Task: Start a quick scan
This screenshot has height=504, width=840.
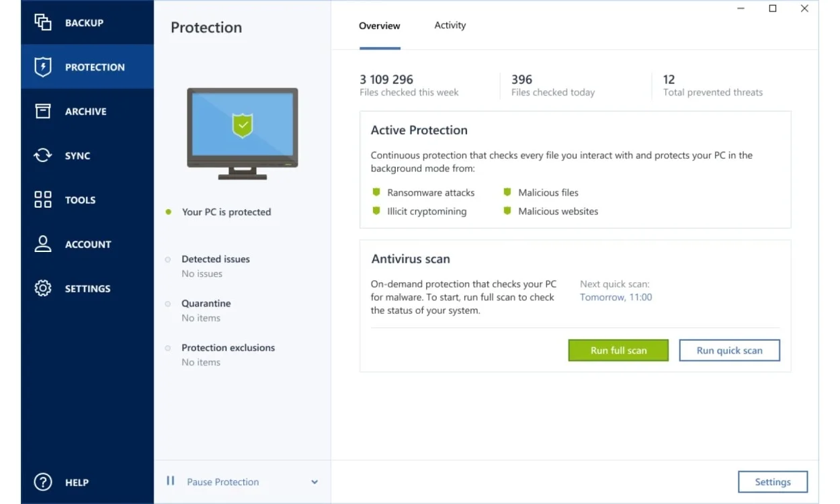Action: (729, 350)
